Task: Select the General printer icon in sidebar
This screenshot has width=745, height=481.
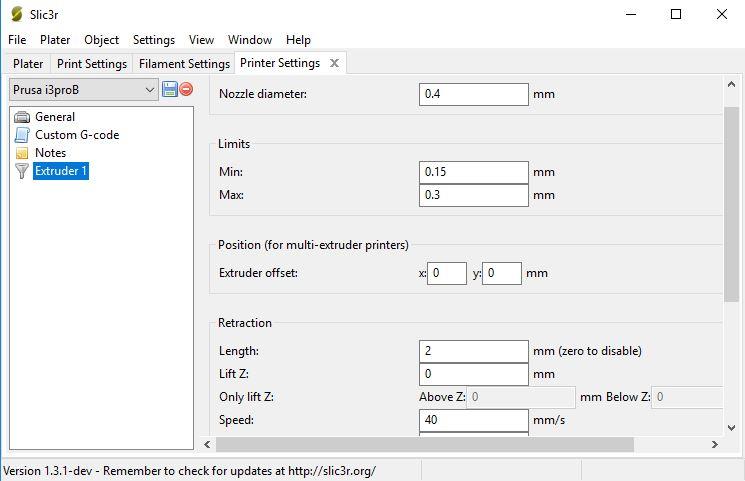Action: pyautogui.click(x=22, y=117)
